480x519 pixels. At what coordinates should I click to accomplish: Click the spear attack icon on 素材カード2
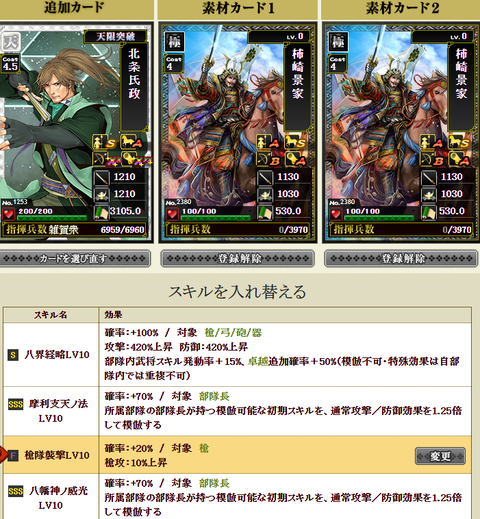coord(429,177)
